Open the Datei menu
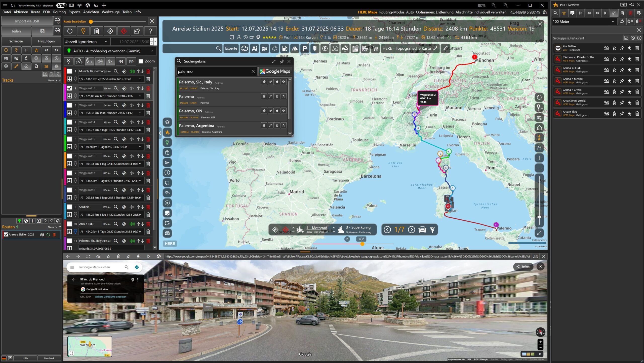Screen dimensions: 644x363 (7, 12)
